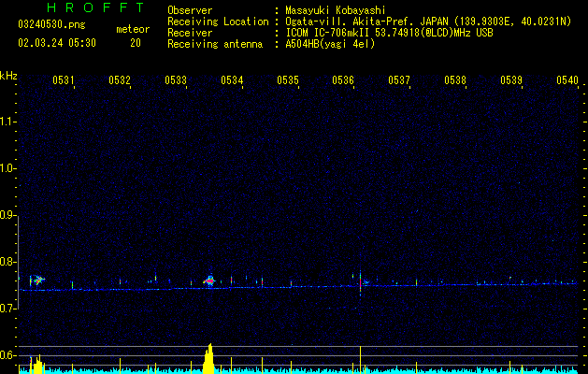Click the large yellow intensity peak after 0533
588x374 pixels.
point(208,359)
